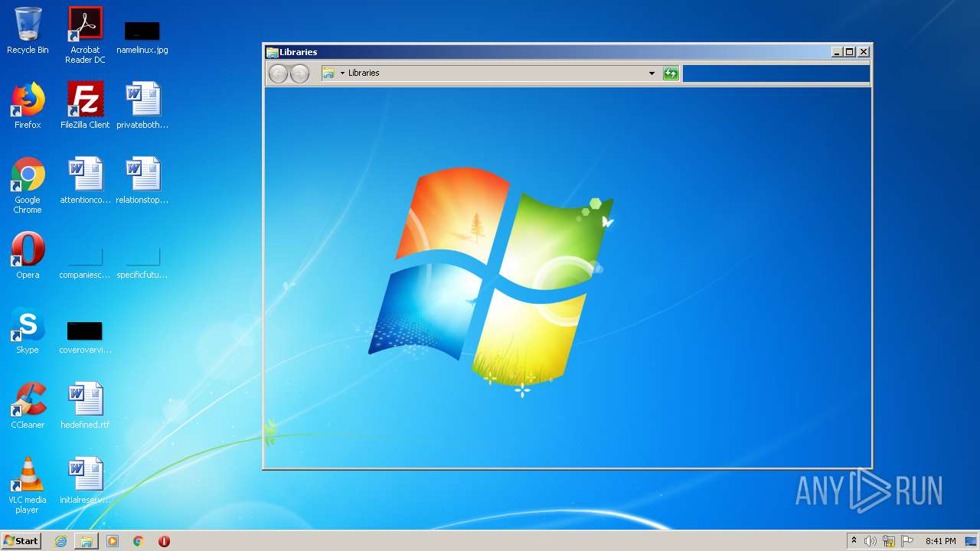
Task: Click Windows Explorer taskbar button
Action: (87, 541)
